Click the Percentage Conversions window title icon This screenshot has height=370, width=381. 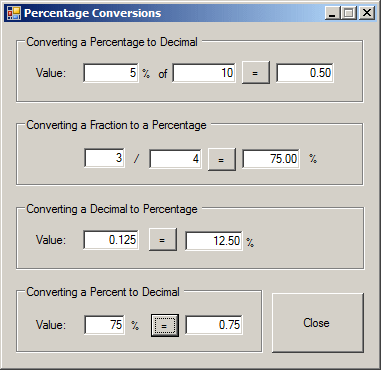point(14,13)
